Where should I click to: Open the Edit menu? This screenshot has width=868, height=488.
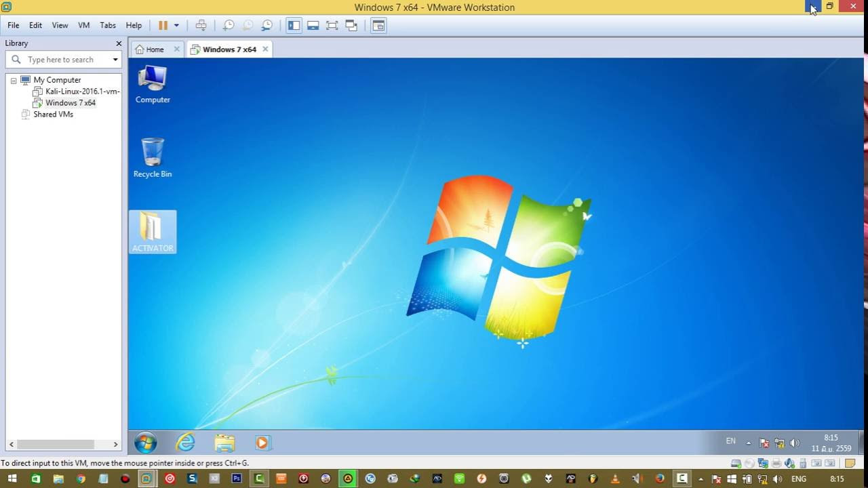(35, 25)
